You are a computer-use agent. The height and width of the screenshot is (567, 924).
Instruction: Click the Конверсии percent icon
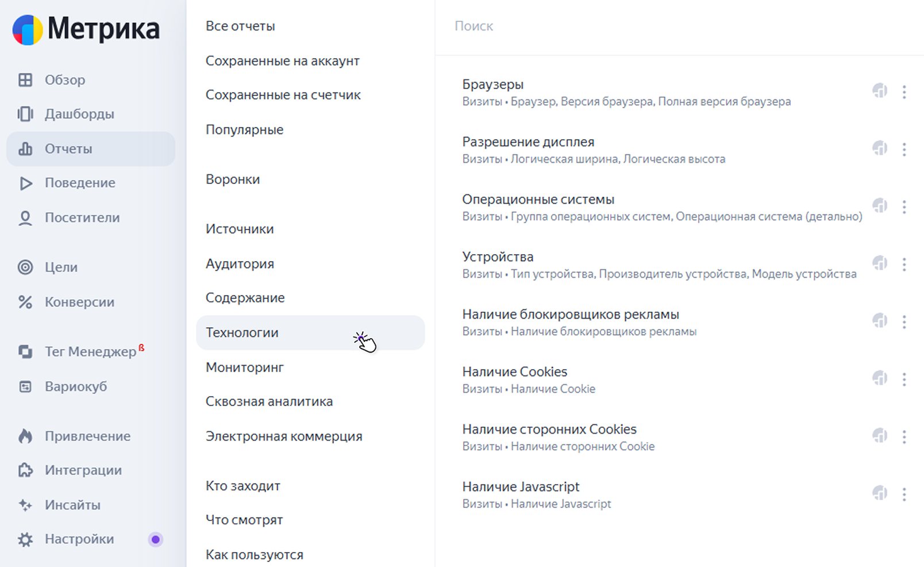[25, 302]
